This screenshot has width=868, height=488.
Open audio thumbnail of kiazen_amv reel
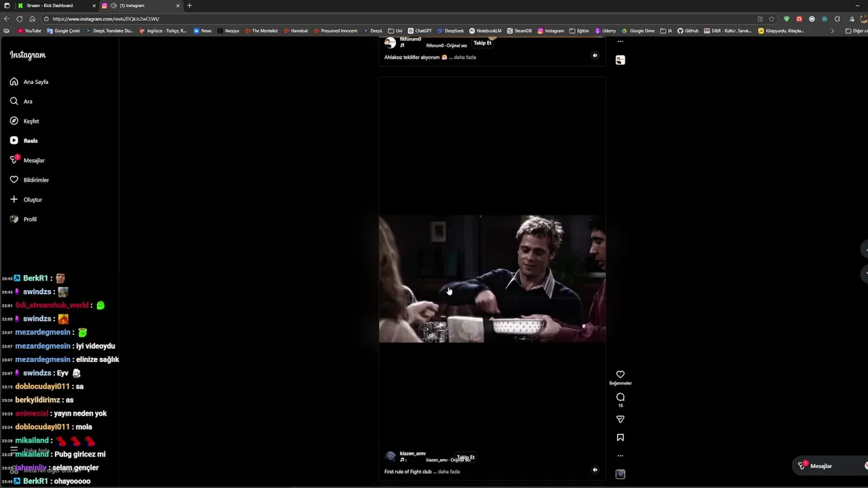620,474
